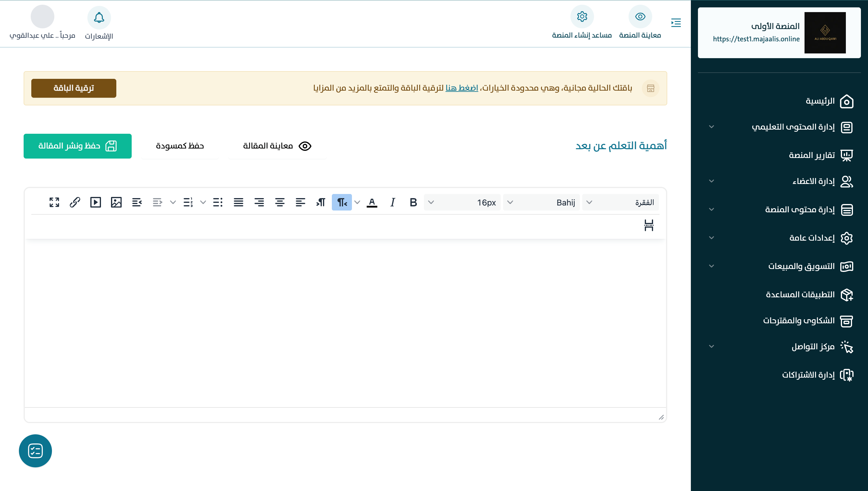Insert a link using the chain icon
The height and width of the screenshot is (491, 868).
pyautogui.click(x=75, y=202)
